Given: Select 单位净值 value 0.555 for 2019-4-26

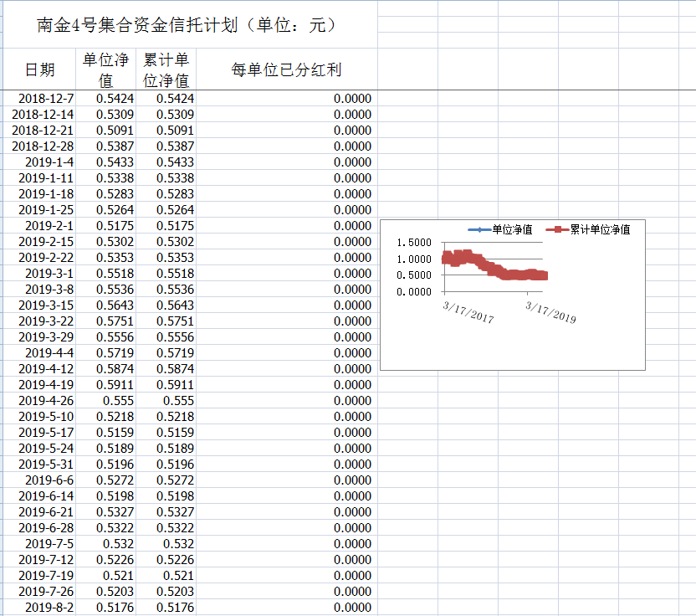Looking at the screenshot, I should point(105,401).
